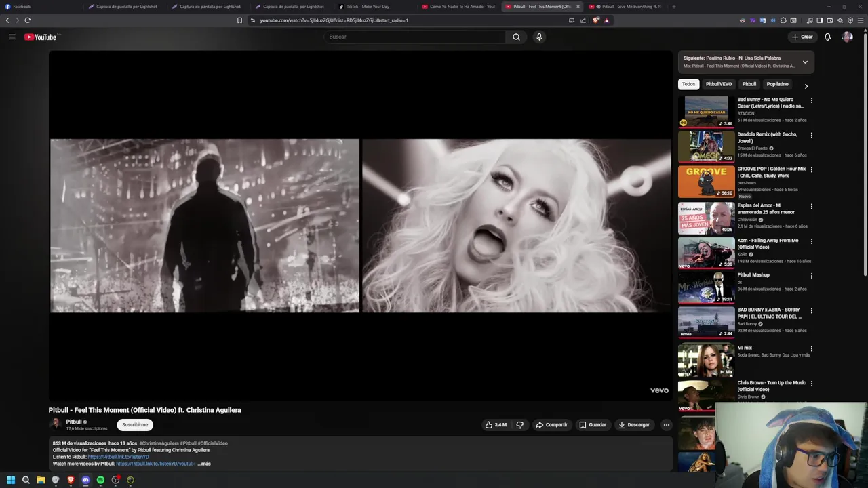Click the Suscribirme button
Viewport: 868px width, 488px height.
(x=135, y=425)
